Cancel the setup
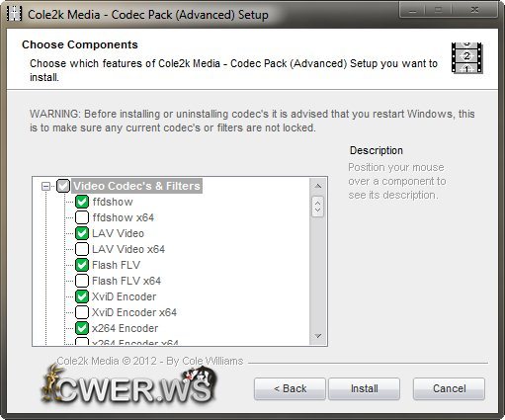This screenshot has height=420, width=505. coord(449,388)
